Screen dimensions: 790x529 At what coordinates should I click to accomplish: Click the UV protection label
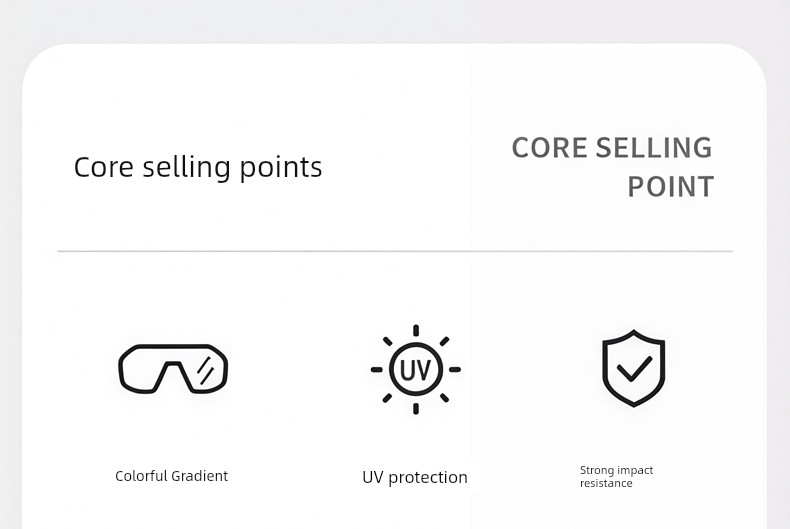point(415,477)
